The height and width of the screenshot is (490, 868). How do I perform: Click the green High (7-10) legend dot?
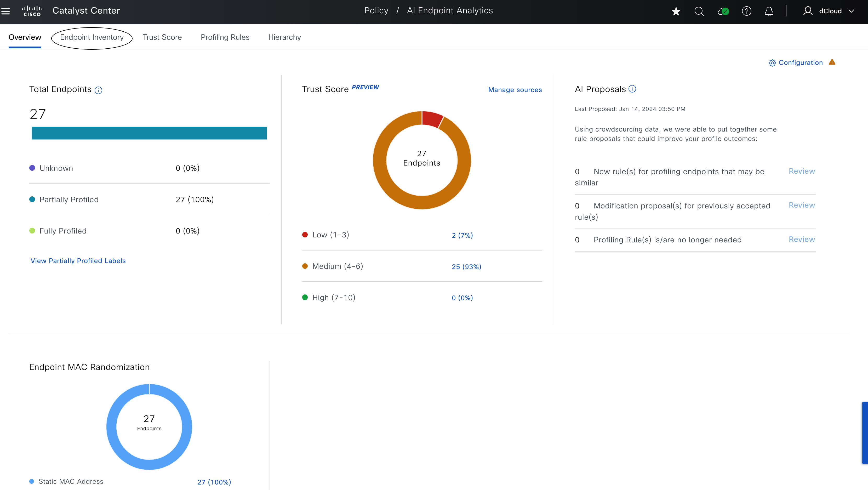coord(305,297)
